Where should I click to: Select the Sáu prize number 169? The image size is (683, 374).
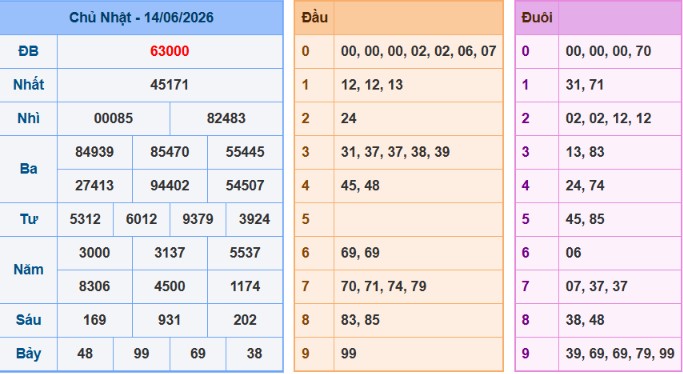(95, 320)
